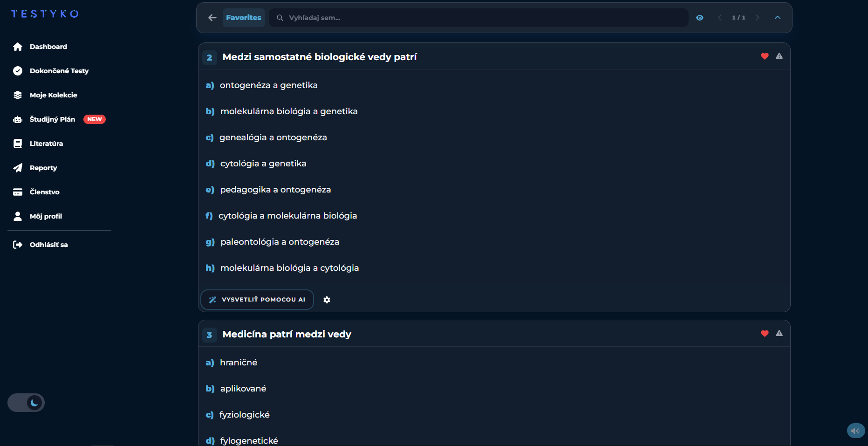Image resolution: width=868 pixels, height=446 pixels.
Task: Select answer b) molekulárna biológia a genetika
Action: [x=288, y=111]
